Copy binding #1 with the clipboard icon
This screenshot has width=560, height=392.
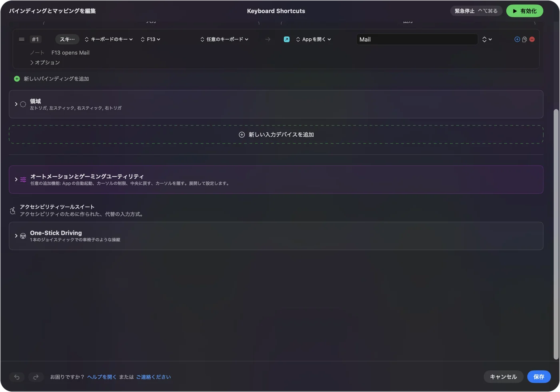pos(524,39)
